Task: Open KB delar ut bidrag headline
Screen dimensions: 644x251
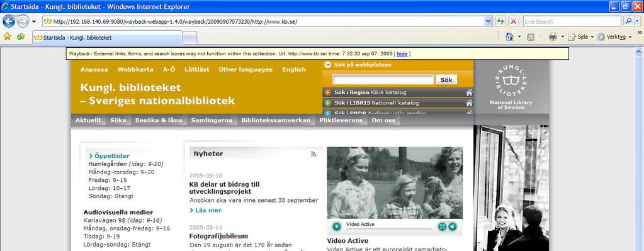Action: click(224, 188)
